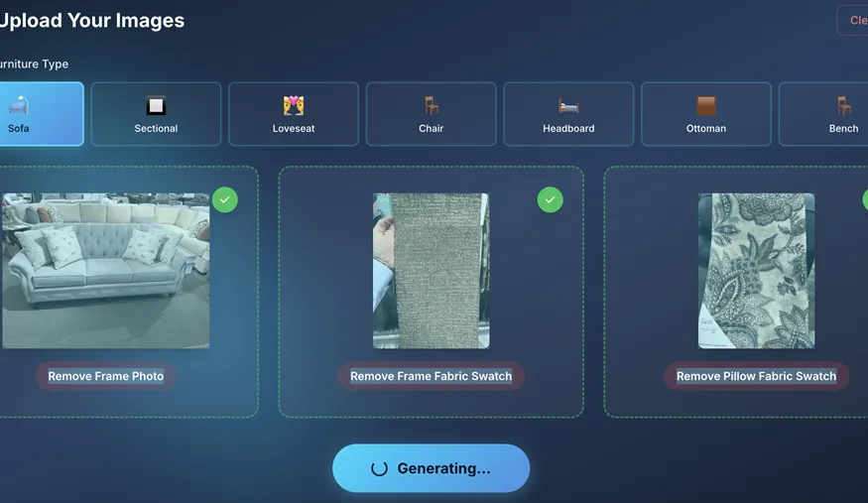Click the Clear button at top right
Viewport: 868px width, 503px height.
pos(855,21)
